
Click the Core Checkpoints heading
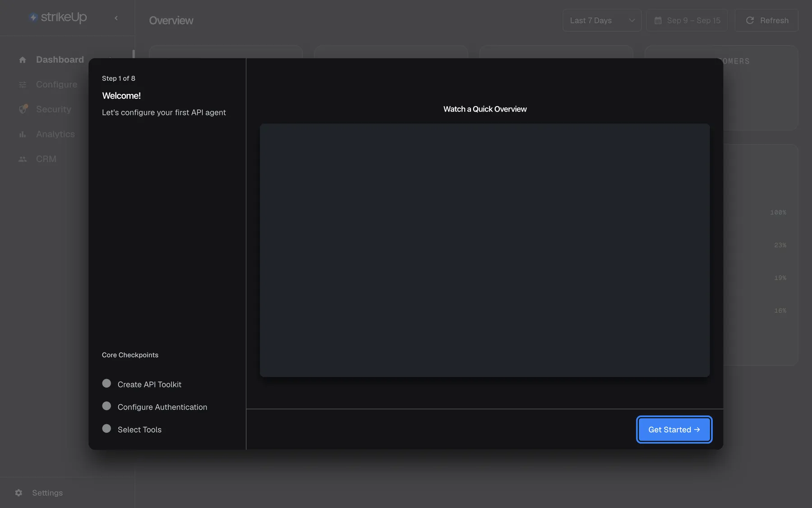click(130, 355)
